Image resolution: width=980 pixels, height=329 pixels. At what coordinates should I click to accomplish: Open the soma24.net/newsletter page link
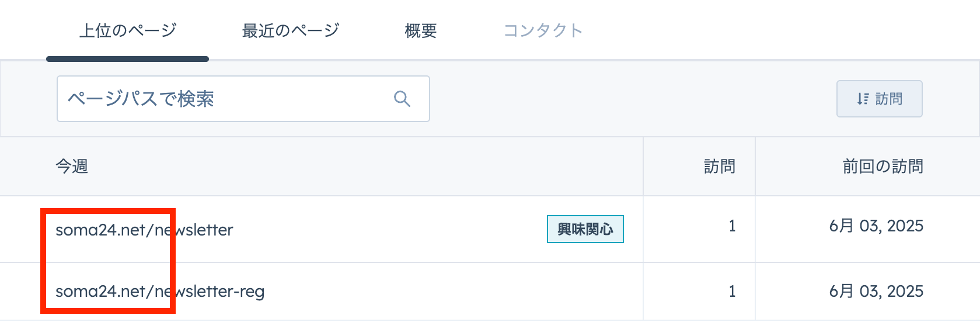pyautogui.click(x=144, y=230)
